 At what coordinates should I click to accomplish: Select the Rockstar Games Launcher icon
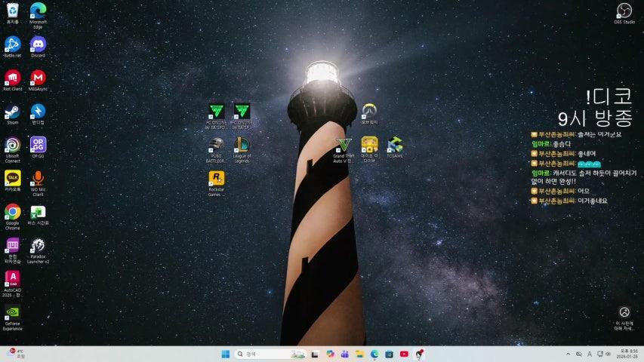pos(216,179)
